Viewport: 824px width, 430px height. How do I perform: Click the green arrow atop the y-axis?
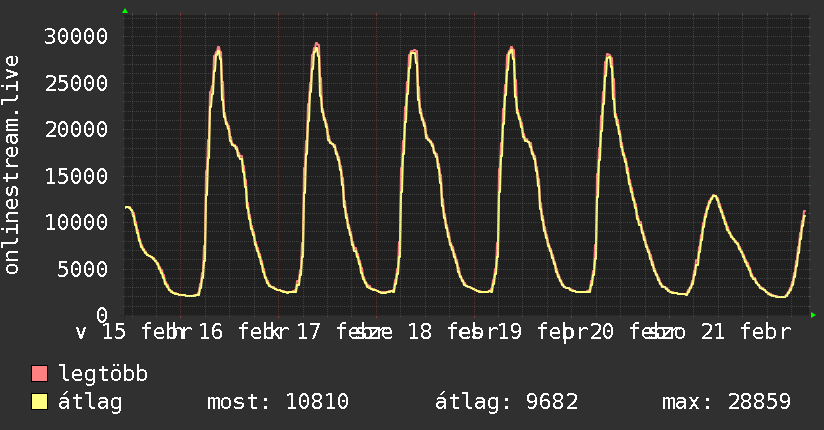pyautogui.click(x=125, y=11)
